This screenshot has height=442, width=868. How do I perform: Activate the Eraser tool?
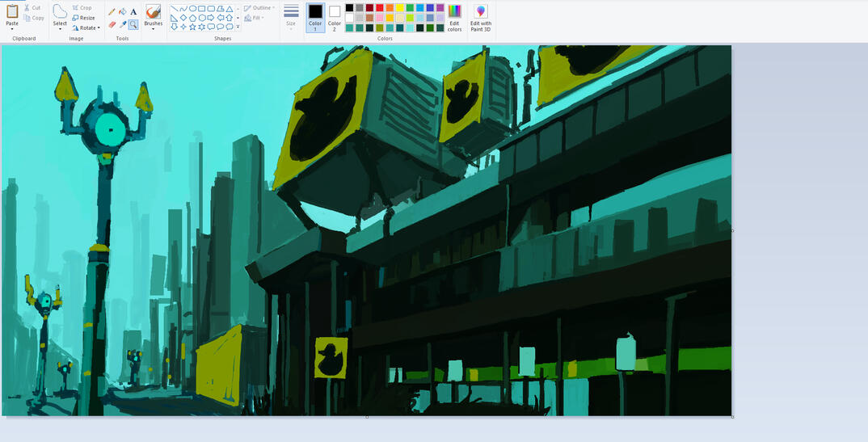coord(112,24)
